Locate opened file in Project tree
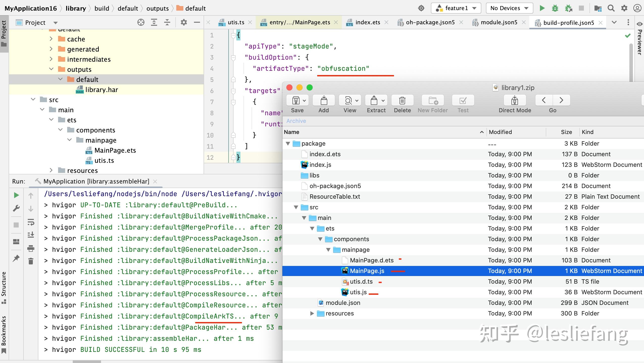This screenshot has width=644, height=363. [x=141, y=22]
